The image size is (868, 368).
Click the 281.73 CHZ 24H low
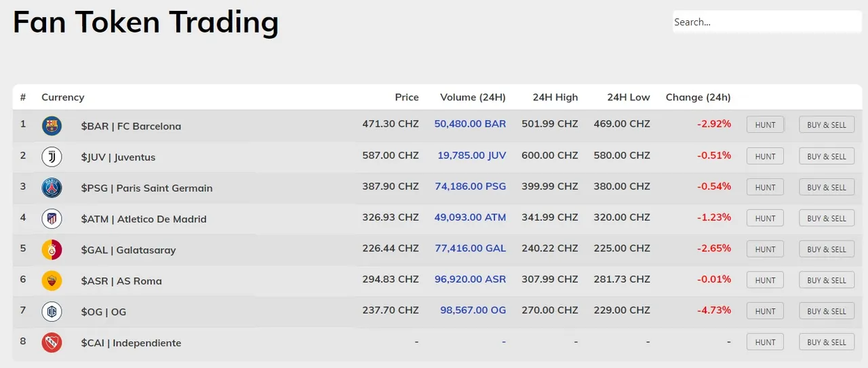pos(622,279)
